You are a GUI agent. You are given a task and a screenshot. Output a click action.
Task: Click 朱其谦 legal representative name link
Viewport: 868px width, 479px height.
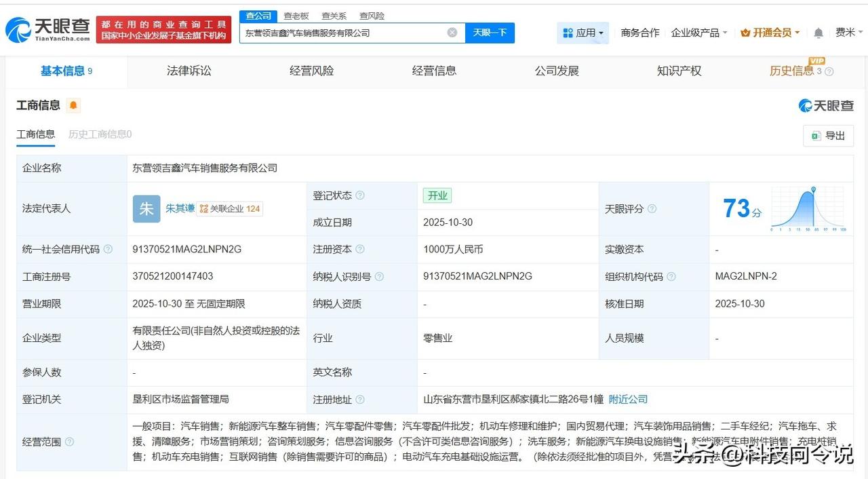click(x=179, y=209)
